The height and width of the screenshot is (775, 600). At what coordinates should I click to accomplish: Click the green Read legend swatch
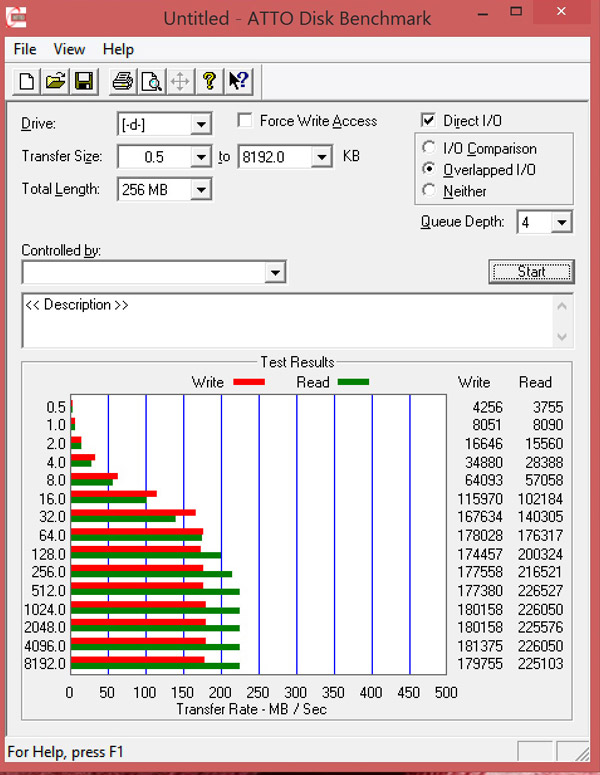pyautogui.click(x=353, y=382)
